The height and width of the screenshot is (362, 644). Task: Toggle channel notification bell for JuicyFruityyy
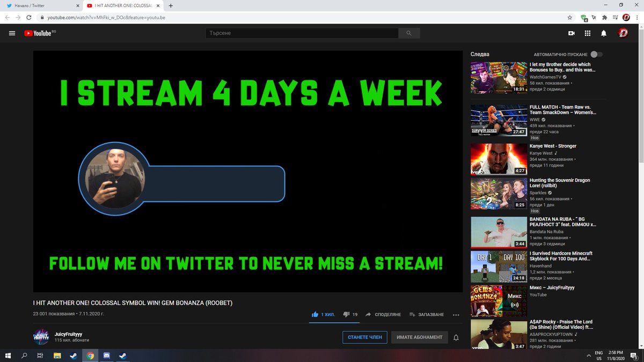point(456,337)
